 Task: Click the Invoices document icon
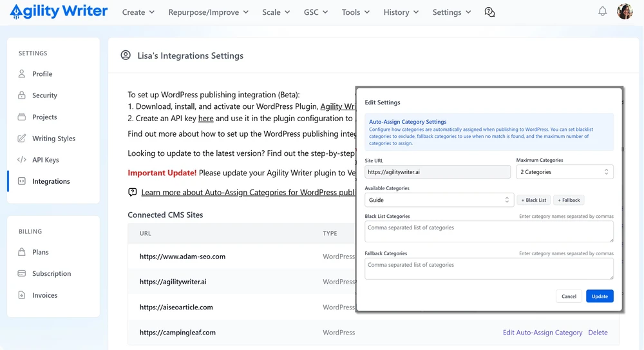(x=22, y=295)
